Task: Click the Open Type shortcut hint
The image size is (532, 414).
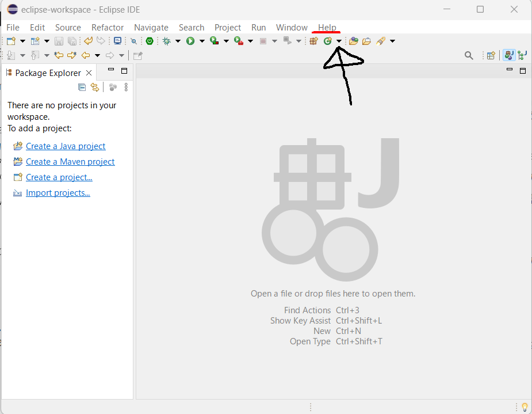Action: (336, 341)
